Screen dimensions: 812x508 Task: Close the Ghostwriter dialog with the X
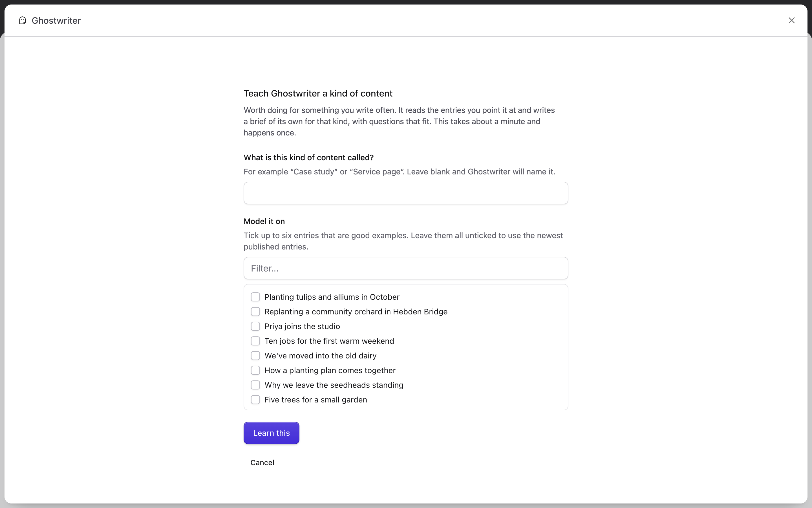(x=791, y=21)
